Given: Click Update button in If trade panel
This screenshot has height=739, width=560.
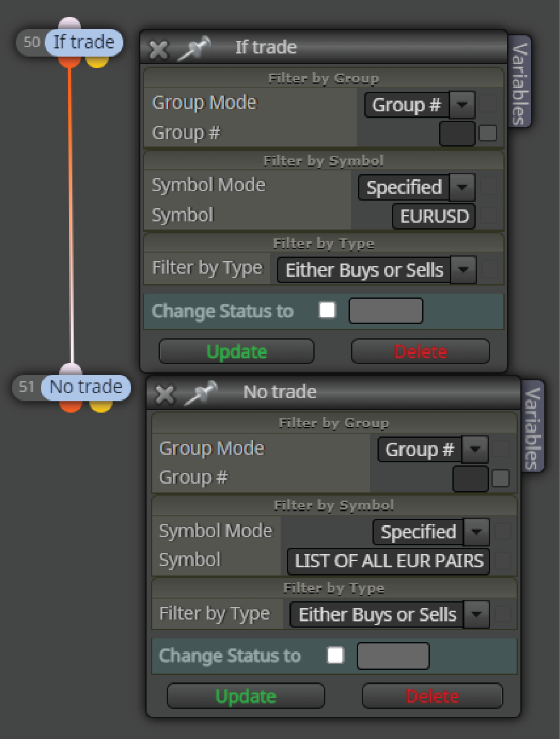Looking at the screenshot, I should tap(237, 352).
